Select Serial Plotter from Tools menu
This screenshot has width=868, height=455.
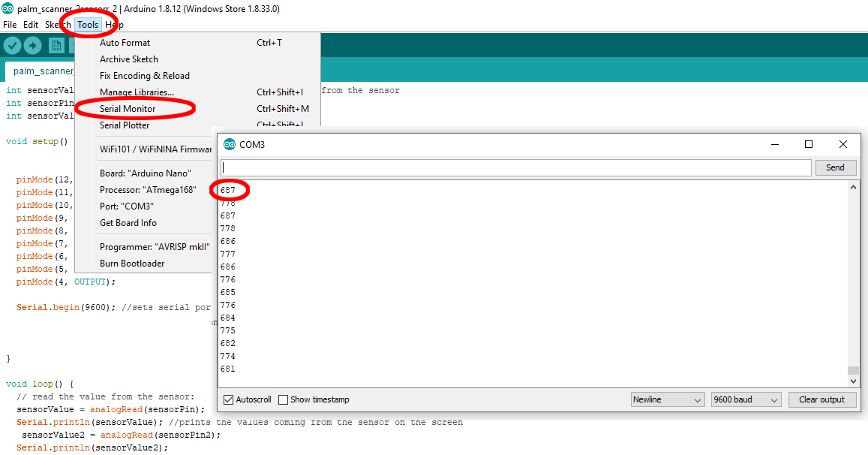click(x=131, y=125)
